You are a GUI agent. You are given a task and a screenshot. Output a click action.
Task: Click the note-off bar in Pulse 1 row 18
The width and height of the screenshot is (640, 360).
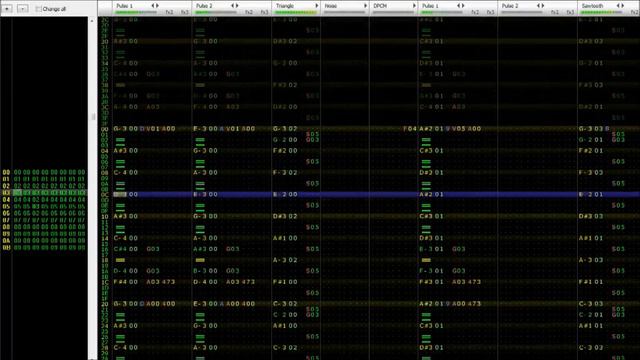tap(120, 260)
